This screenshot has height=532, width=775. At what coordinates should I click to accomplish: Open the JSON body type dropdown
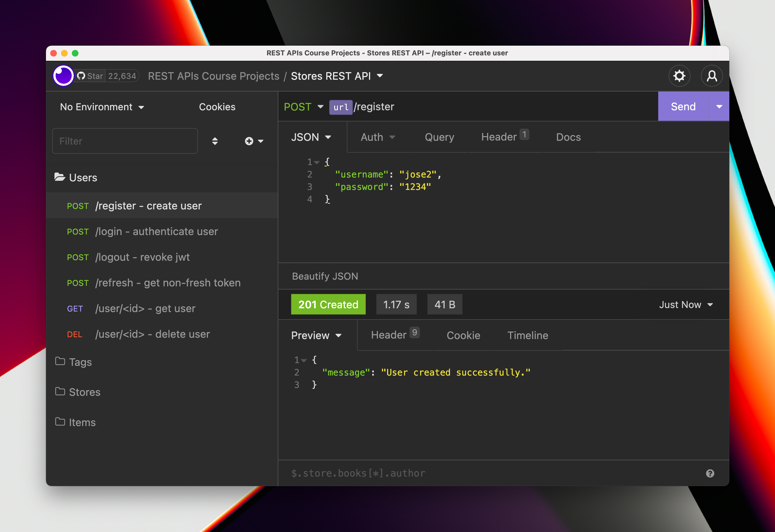(x=311, y=137)
